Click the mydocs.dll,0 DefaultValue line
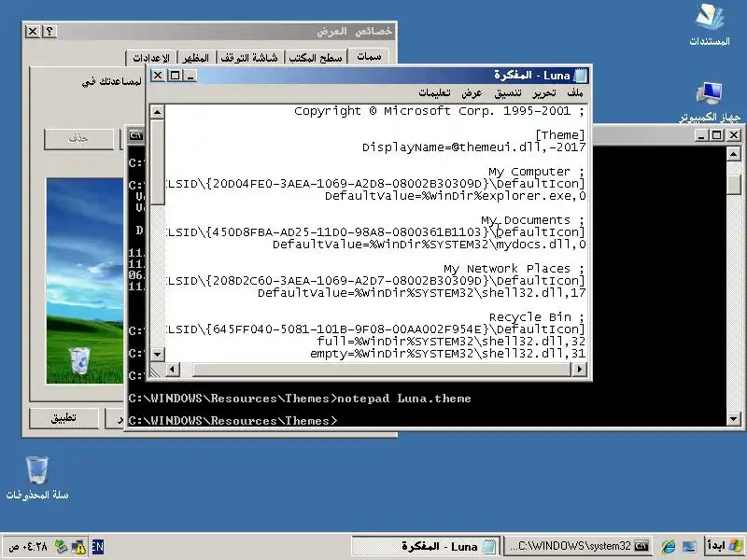 (x=429, y=245)
